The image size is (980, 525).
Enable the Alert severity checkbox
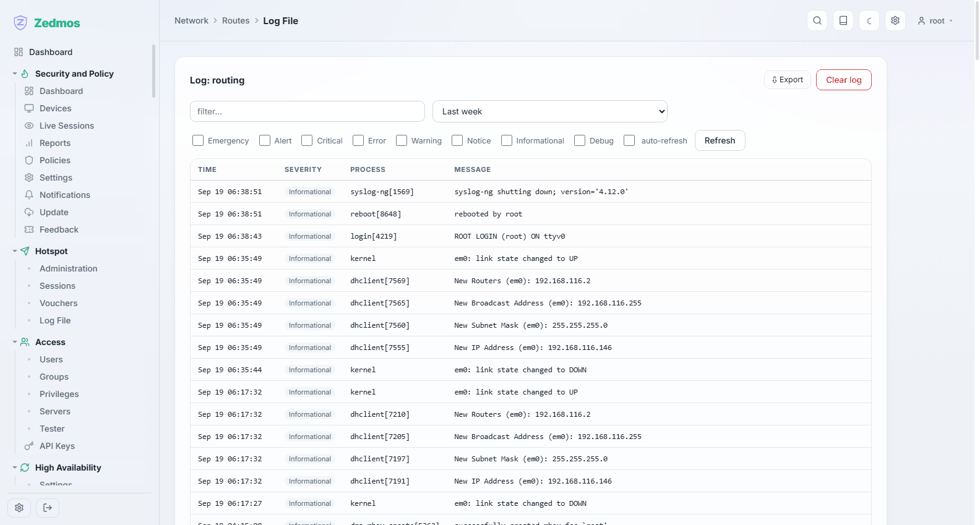click(x=265, y=140)
